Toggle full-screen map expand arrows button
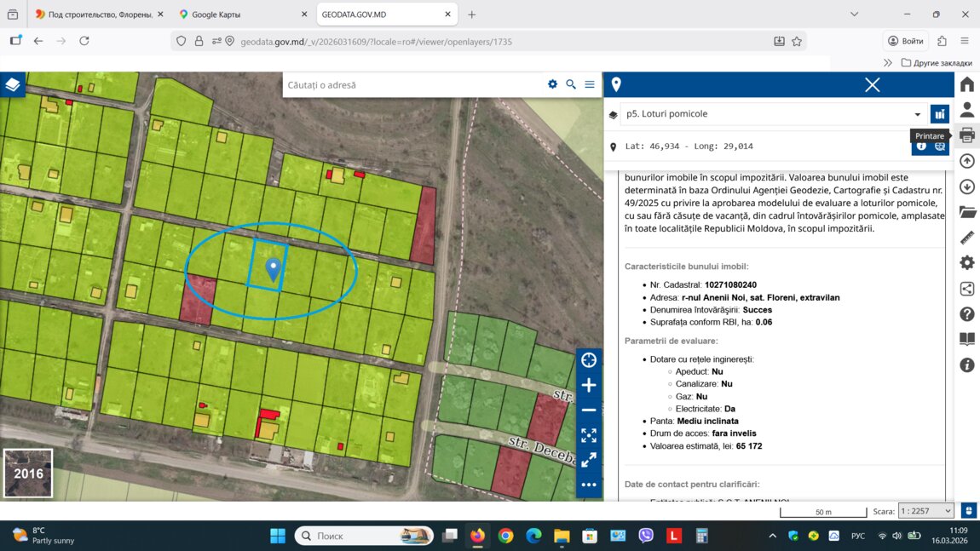 pos(589,435)
